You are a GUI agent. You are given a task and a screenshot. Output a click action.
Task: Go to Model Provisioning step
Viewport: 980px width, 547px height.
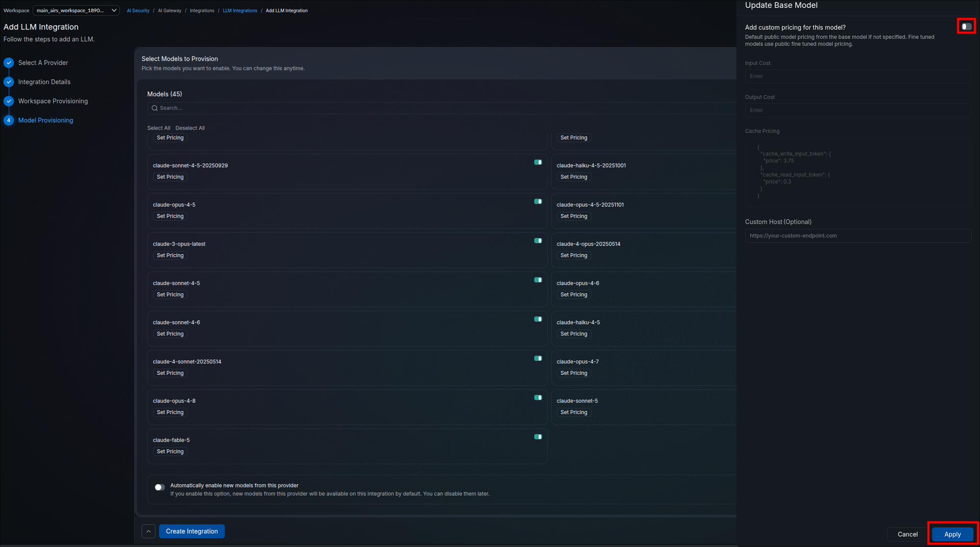click(x=46, y=120)
